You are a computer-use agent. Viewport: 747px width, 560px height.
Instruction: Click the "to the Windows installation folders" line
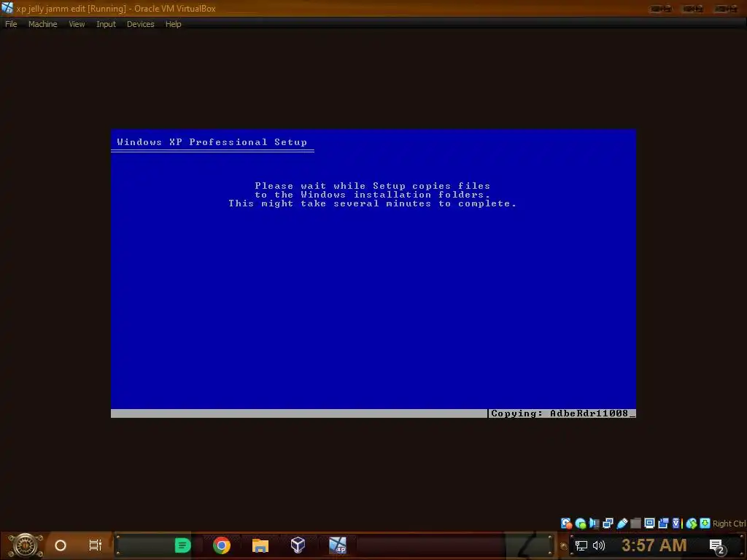(373, 194)
